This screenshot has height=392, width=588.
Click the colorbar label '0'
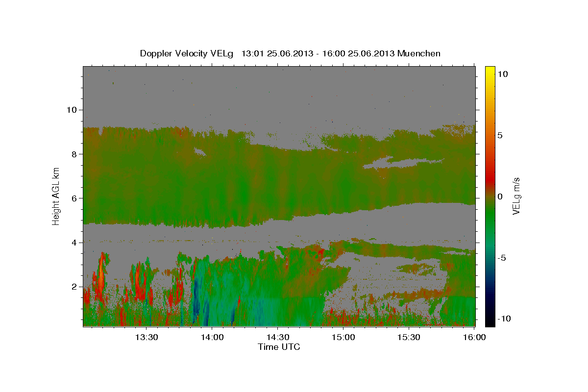click(500, 196)
